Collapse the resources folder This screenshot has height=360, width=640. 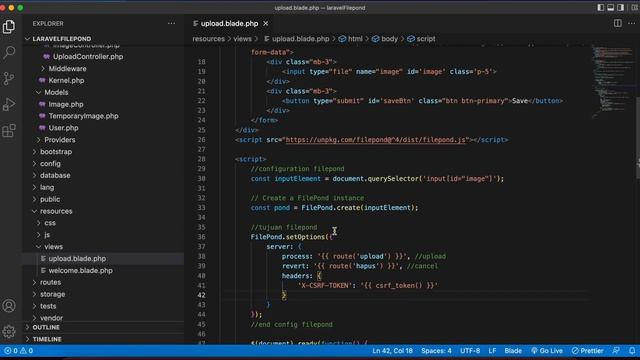pos(56,211)
